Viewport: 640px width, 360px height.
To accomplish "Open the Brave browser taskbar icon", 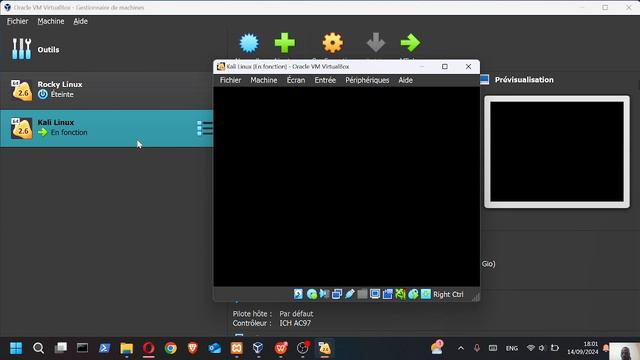I will click(x=193, y=348).
